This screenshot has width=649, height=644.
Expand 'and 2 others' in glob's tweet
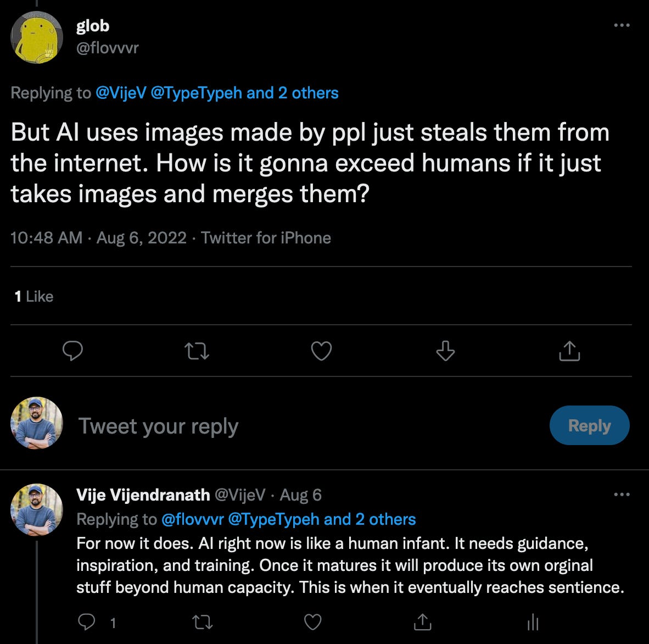(x=293, y=93)
